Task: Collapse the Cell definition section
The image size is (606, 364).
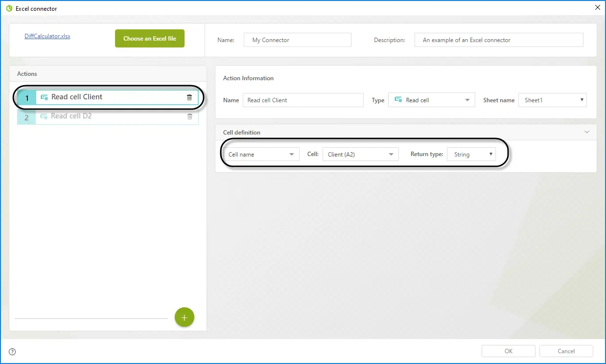Action: coord(587,132)
